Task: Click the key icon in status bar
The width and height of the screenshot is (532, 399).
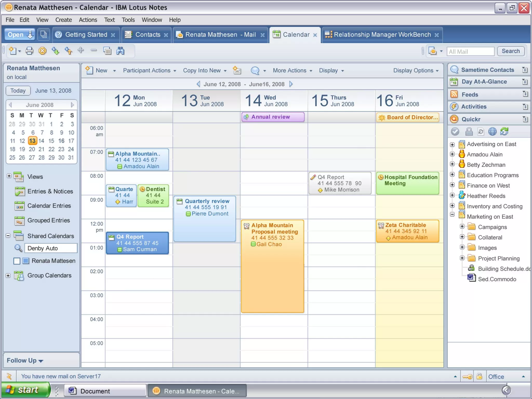Action: click(x=467, y=377)
